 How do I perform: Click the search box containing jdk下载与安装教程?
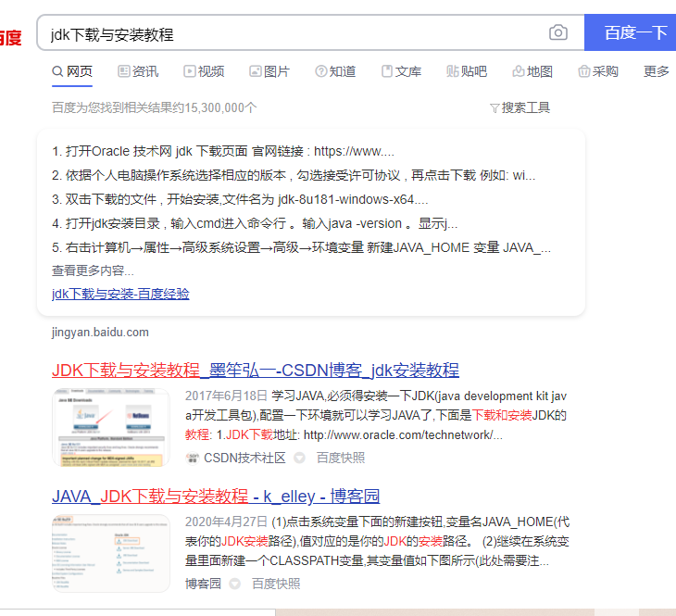pyautogui.click(x=310, y=32)
